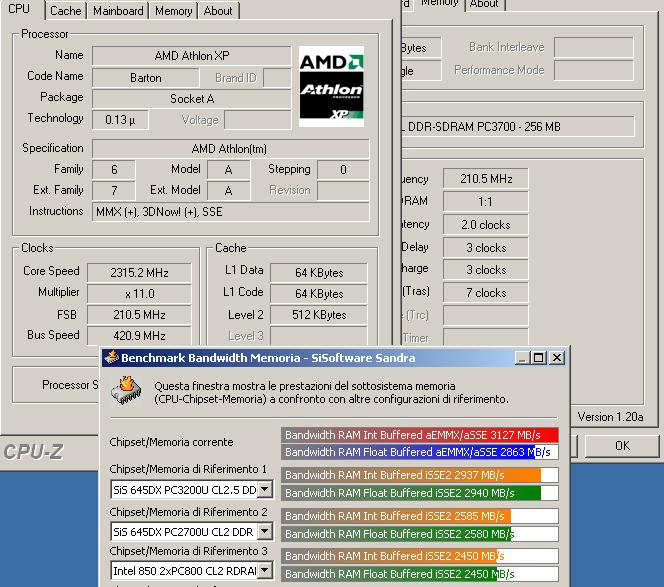Click blue Float Buffered 2863 MB/s bar

[420, 452]
